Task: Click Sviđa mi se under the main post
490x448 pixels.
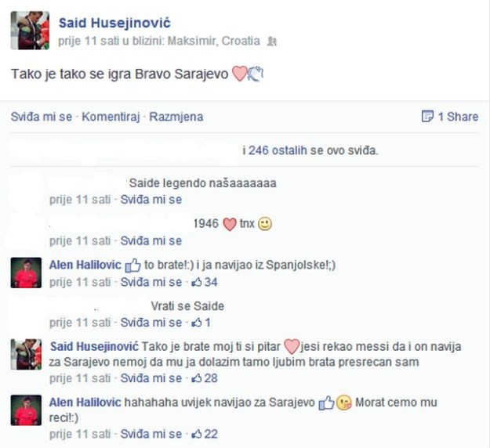Action: [x=42, y=117]
